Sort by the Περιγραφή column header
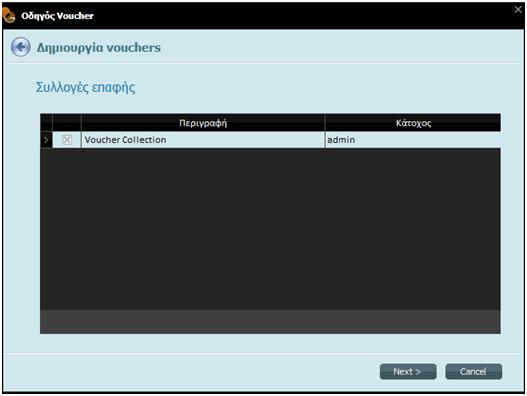This screenshot has width=527, height=396. (x=203, y=123)
